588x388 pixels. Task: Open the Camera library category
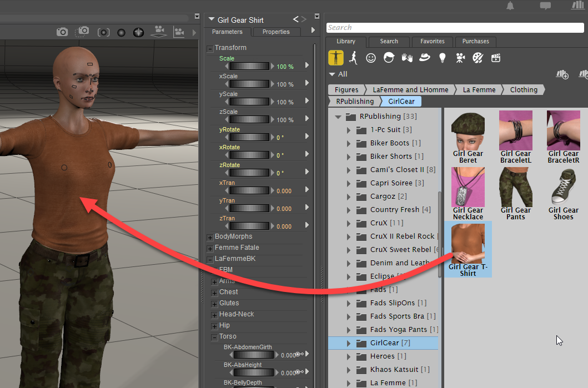click(x=460, y=57)
